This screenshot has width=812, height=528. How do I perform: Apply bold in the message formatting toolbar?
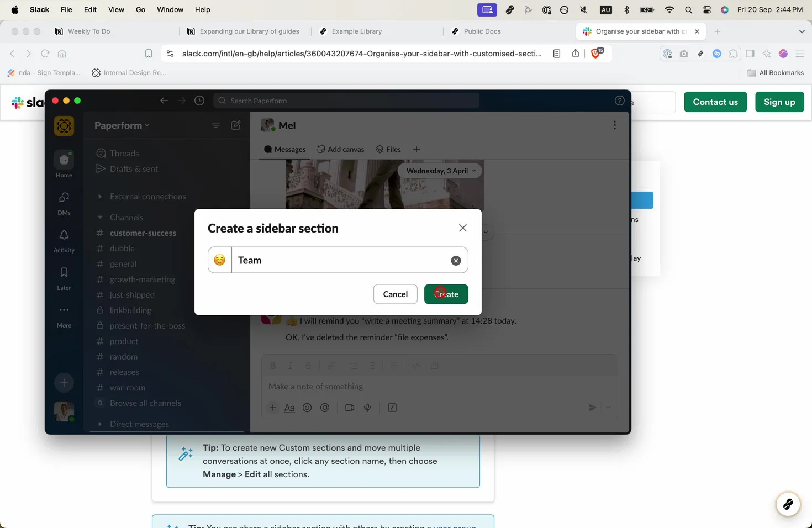272,365
